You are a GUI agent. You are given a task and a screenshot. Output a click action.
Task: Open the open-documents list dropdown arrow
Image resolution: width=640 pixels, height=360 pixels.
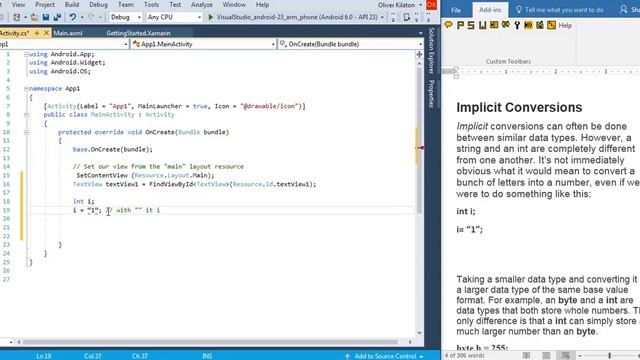tap(420, 33)
